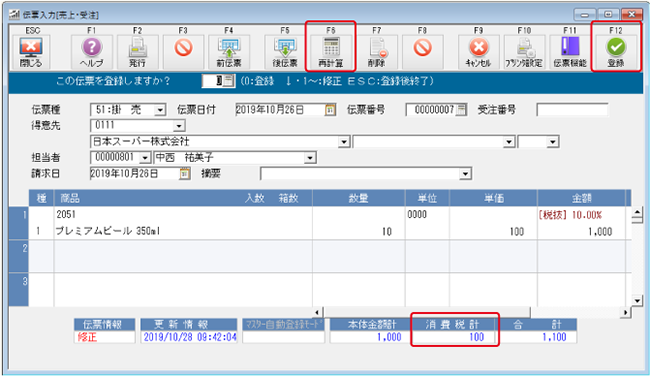Screen dimensions: 650x376
Task: Click the 更新情報 timestamp 2019/10/28 09:42:04
Action: [x=190, y=337]
